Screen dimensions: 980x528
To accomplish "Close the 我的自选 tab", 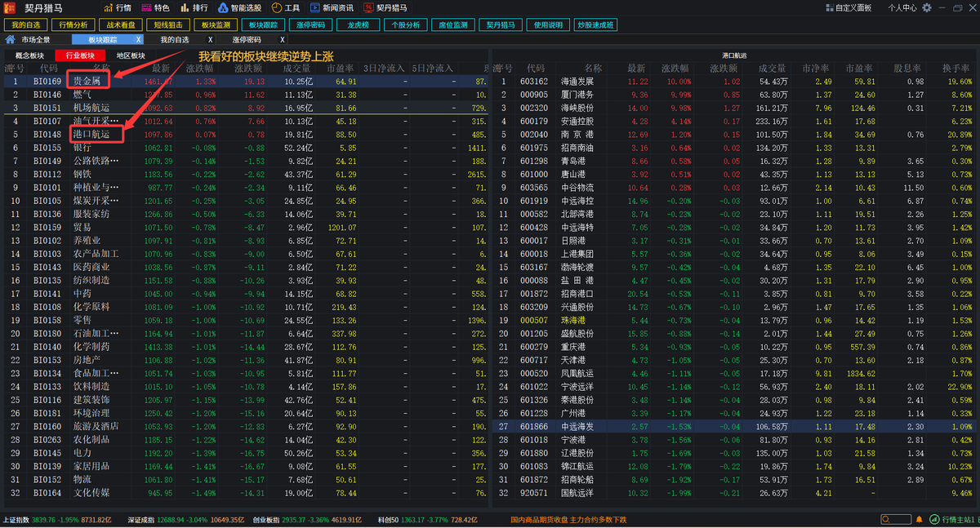I will tap(211, 39).
